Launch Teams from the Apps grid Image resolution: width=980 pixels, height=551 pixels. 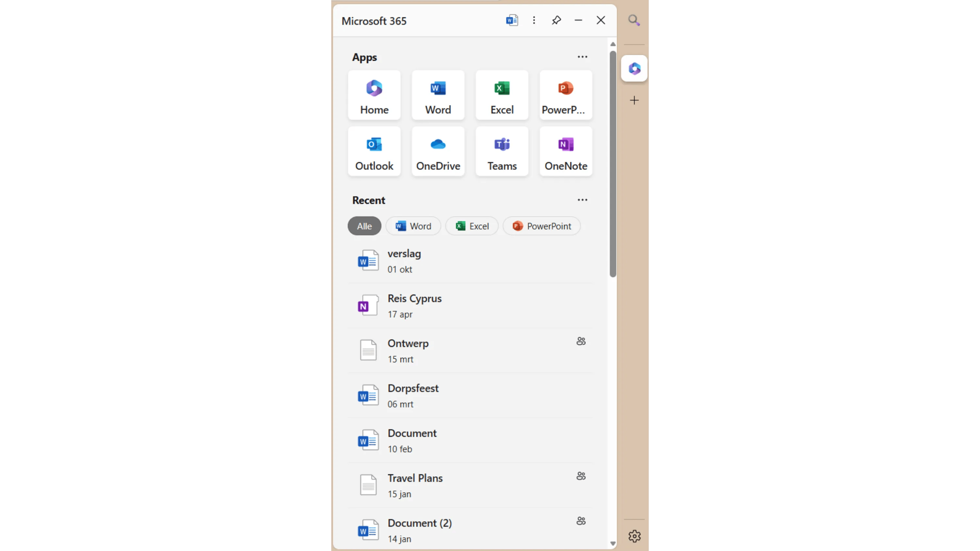pos(502,151)
